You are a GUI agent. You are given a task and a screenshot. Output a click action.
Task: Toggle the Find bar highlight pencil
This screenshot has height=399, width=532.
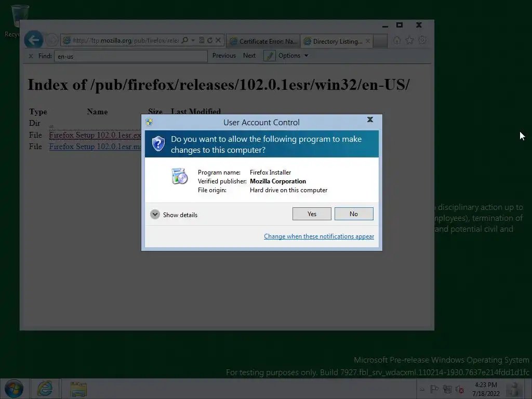270,56
